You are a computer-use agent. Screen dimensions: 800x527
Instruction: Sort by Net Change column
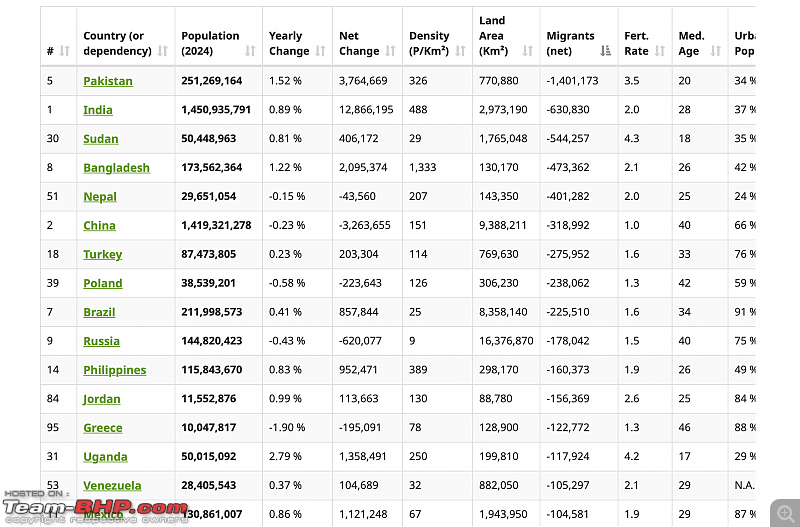(x=390, y=51)
